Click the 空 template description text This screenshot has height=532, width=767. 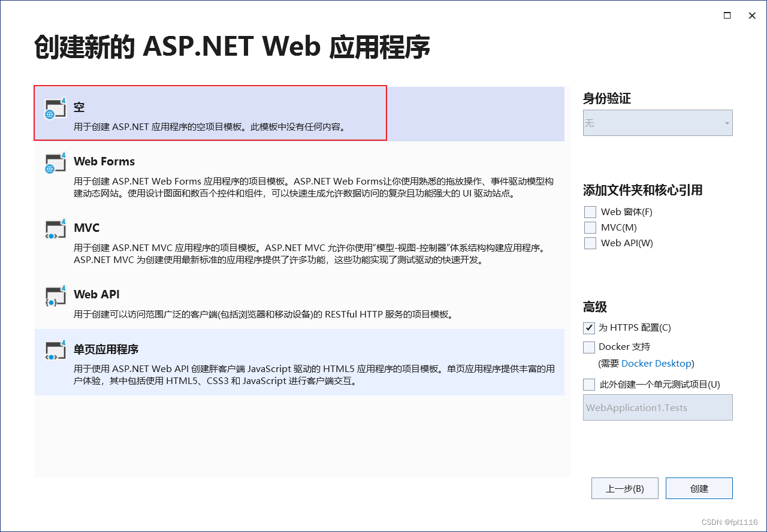(x=210, y=127)
